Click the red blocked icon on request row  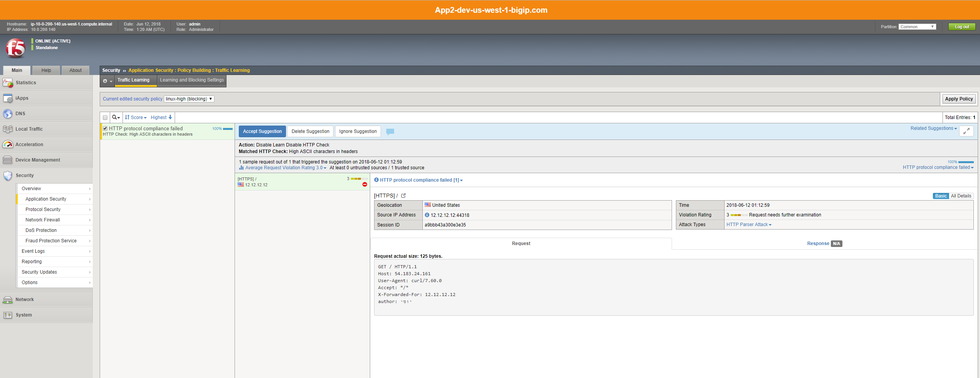(365, 184)
